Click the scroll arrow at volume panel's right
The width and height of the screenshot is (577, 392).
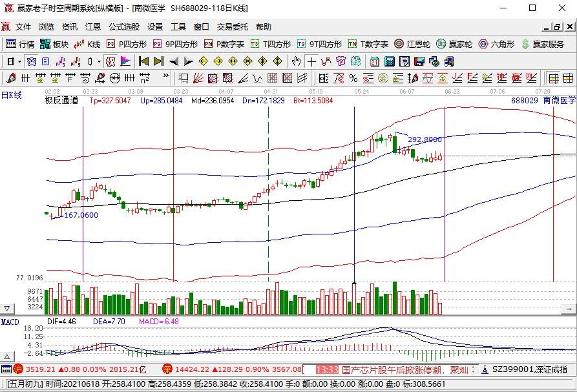click(x=569, y=309)
